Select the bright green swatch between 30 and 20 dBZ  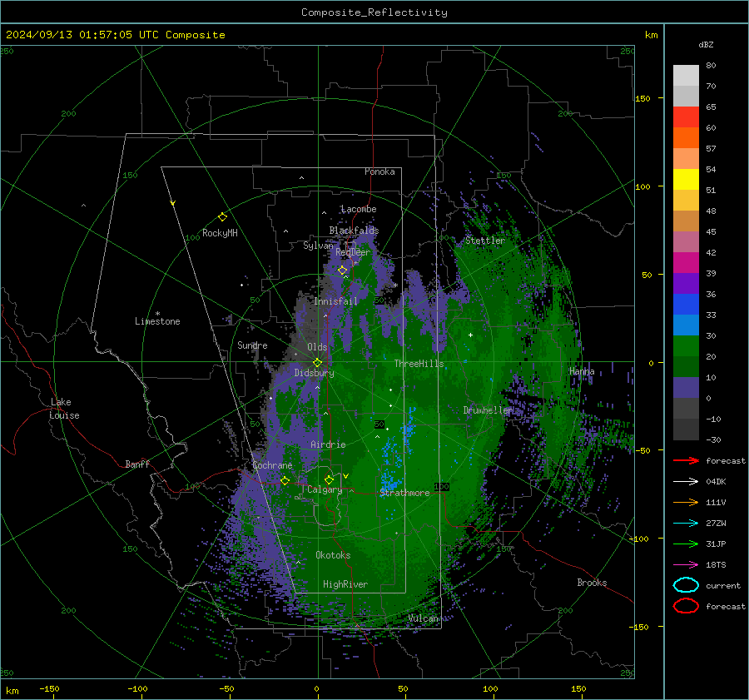pyautogui.click(x=686, y=346)
